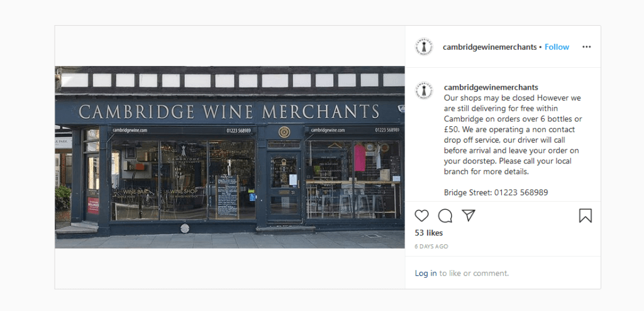This screenshot has height=311, width=644.
Task: Open the three-dot more options menu
Action: coord(586,47)
